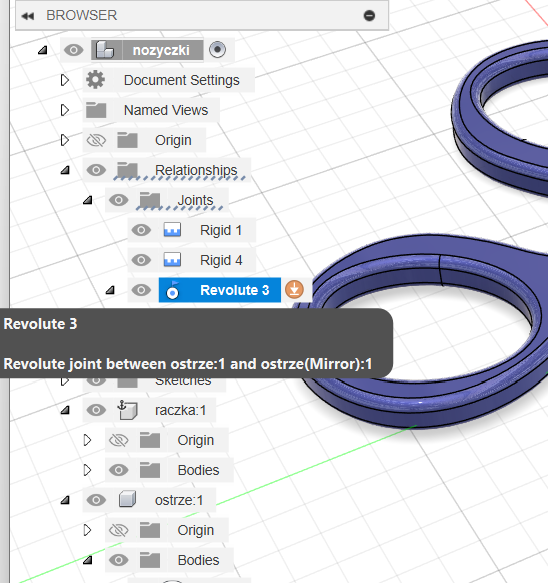The height and width of the screenshot is (583, 548).
Task: Click the Document Settings gear icon
Action: (x=96, y=80)
